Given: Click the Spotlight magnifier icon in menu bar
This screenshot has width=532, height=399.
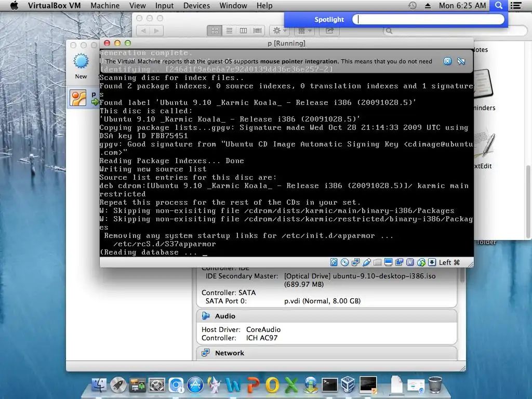Looking at the screenshot, I should pos(498,5).
